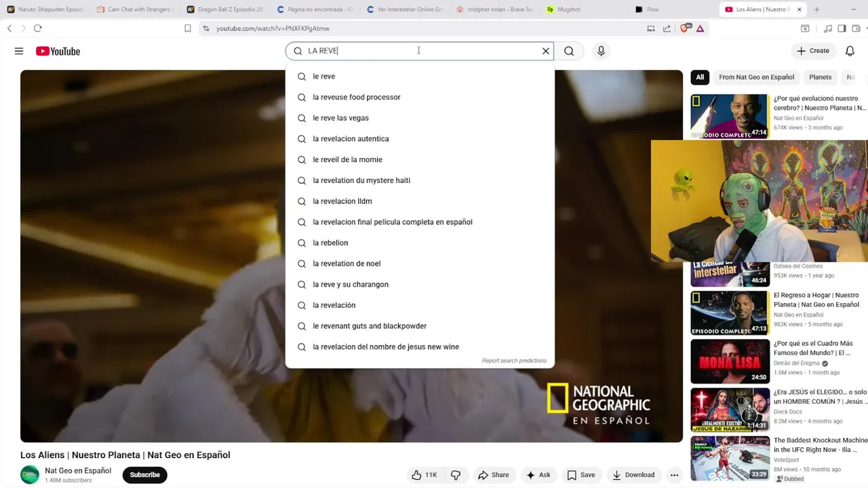Open the Create button
The width and height of the screenshot is (868, 488).
(x=813, y=51)
